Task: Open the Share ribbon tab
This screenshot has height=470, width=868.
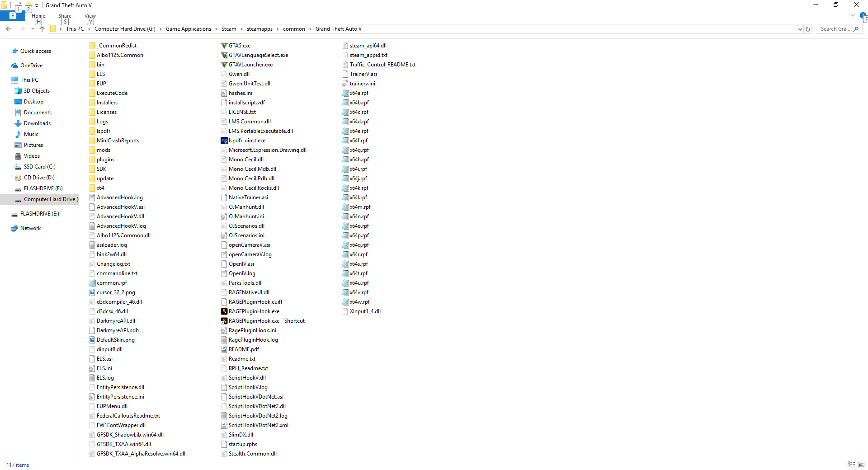Action: point(65,16)
